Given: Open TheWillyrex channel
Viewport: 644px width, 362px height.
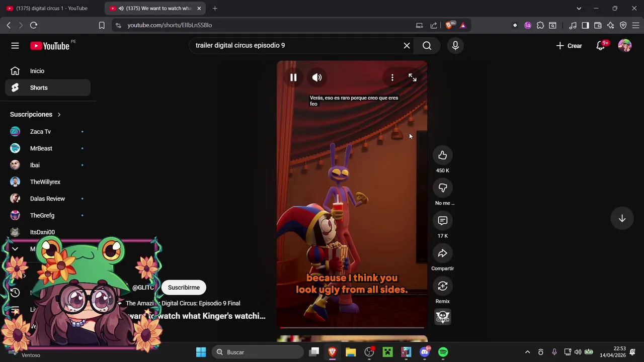Looking at the screenshot, I should 48,182.
